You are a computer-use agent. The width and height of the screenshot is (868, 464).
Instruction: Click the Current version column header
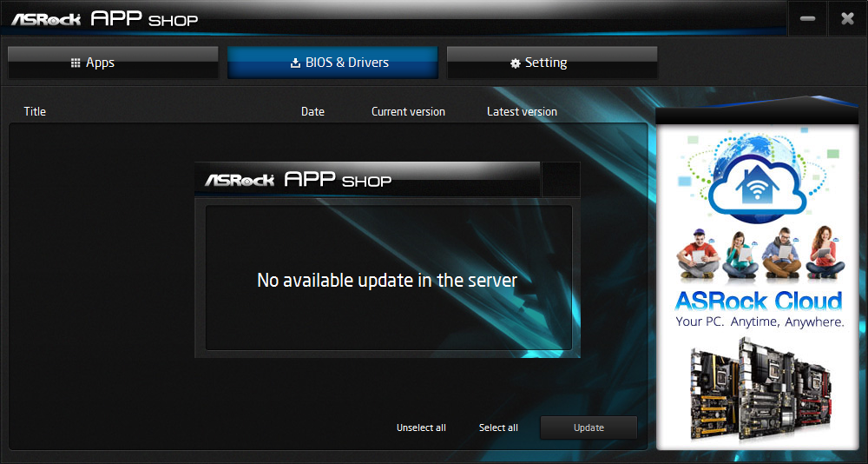[x=408, y=111]
